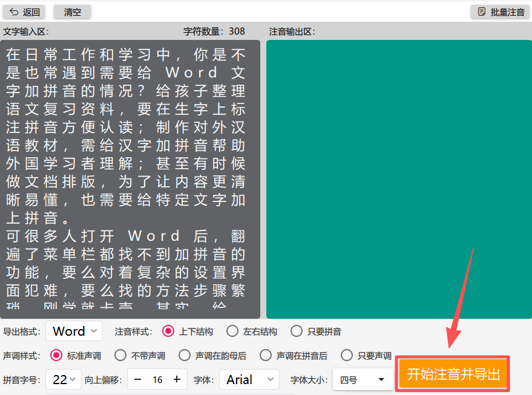Click 开始注音并导出 to start export
This screenshot has width=532, height=395.
(453, 373)
